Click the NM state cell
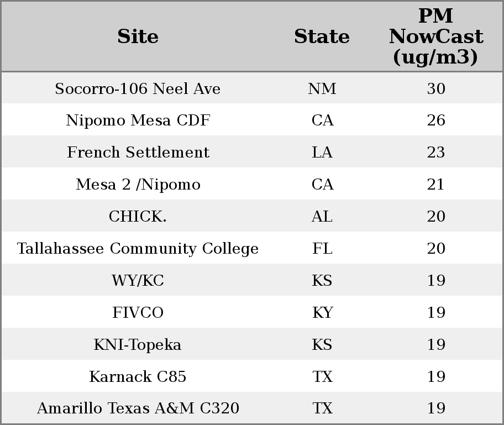 (322, 88)
